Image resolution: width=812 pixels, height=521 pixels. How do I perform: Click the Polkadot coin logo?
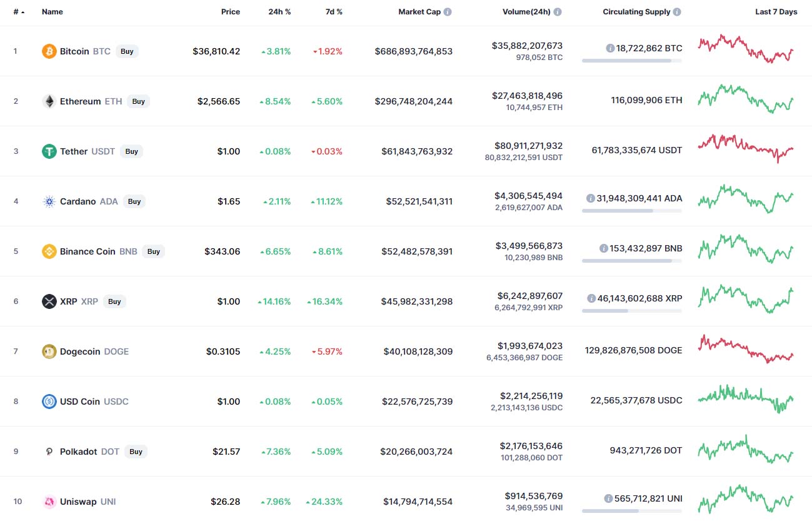click(x=49, y=452)
